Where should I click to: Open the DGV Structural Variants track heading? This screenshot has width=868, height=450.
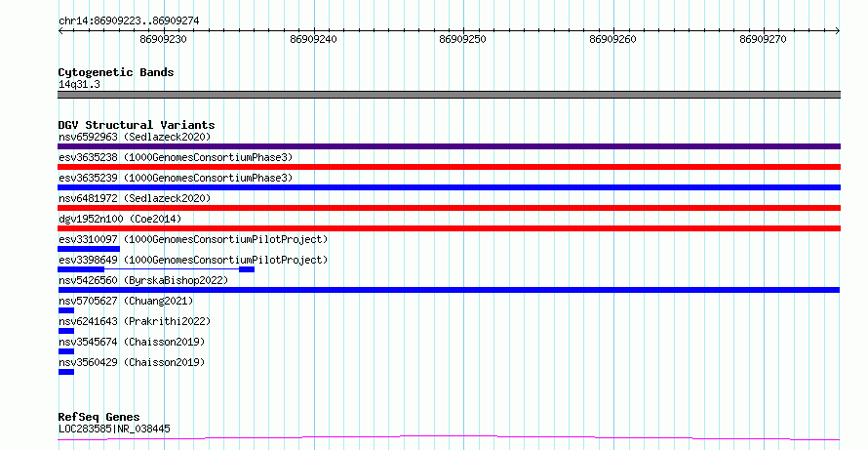137,125
